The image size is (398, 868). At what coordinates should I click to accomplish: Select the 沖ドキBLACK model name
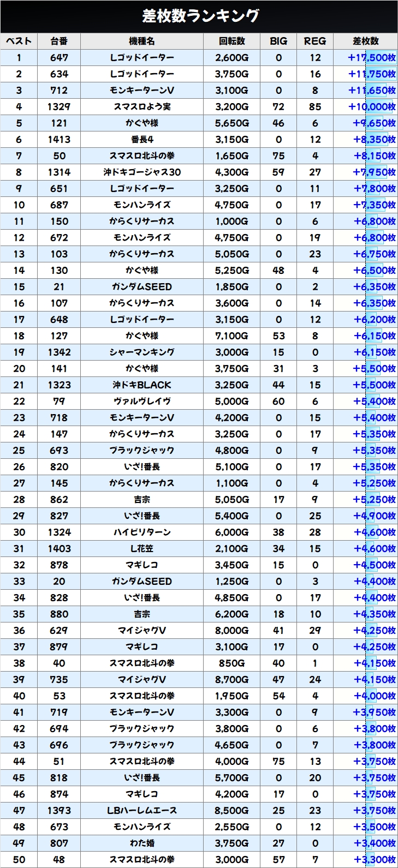[142, 385]
